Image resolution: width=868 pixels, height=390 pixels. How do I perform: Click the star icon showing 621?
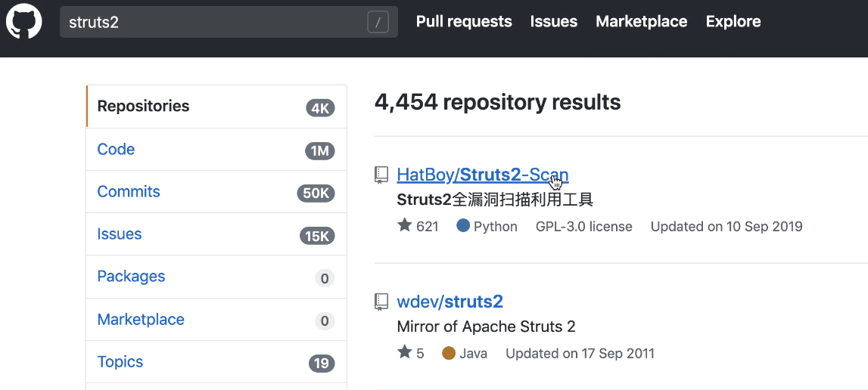405,226
